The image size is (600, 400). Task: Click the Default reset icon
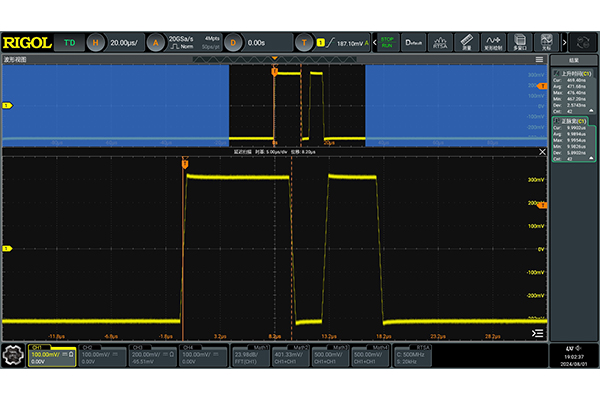pyautogui.click(x=415, y=43)
